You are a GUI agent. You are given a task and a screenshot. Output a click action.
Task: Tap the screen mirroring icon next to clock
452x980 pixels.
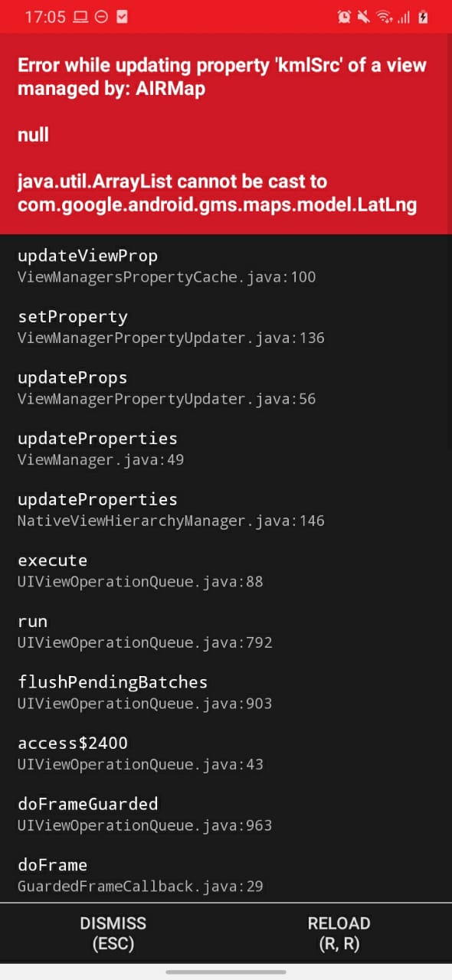80,16
